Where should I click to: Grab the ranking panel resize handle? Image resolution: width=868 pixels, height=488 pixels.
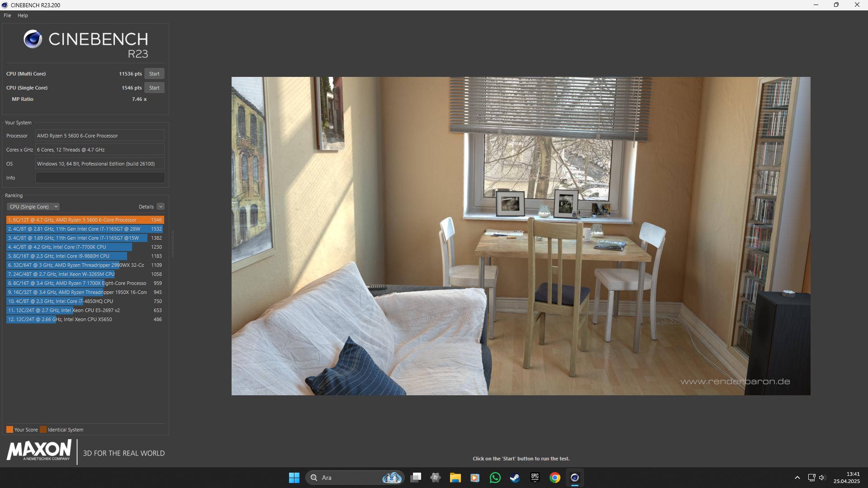(173, 244)
